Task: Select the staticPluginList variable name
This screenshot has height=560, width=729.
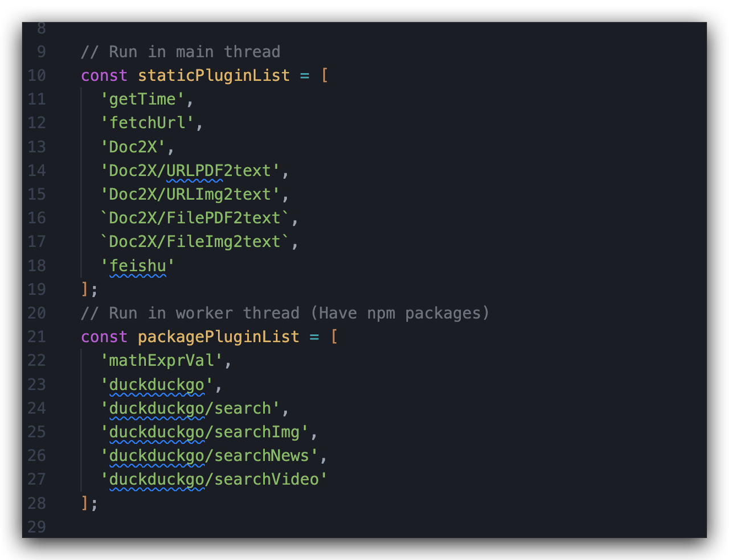Action: click(x=214, y=76)
